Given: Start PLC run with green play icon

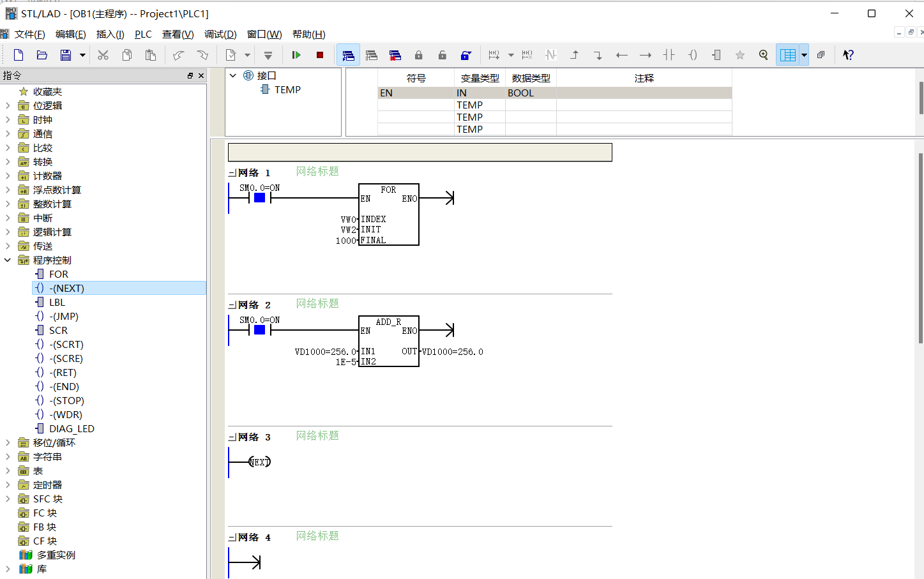Looking at the screenshot, I should 296,55.
